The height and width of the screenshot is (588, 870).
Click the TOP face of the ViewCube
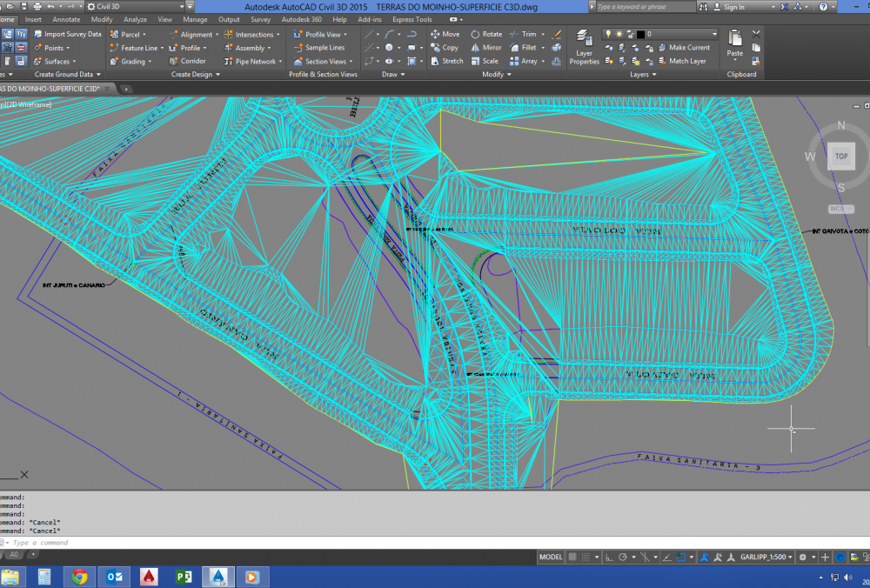pyautogui.click(x=841, y=157)
